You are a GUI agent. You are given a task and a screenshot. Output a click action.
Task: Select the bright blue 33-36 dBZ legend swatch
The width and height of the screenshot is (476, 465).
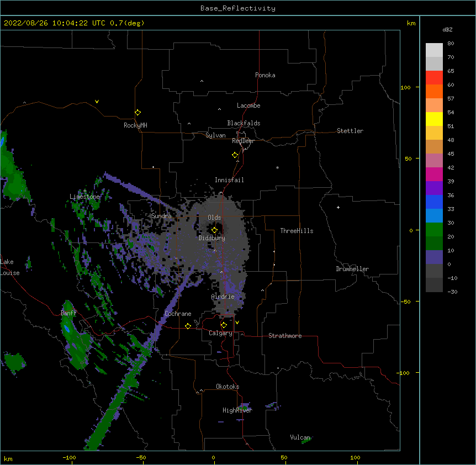(434, 202)
